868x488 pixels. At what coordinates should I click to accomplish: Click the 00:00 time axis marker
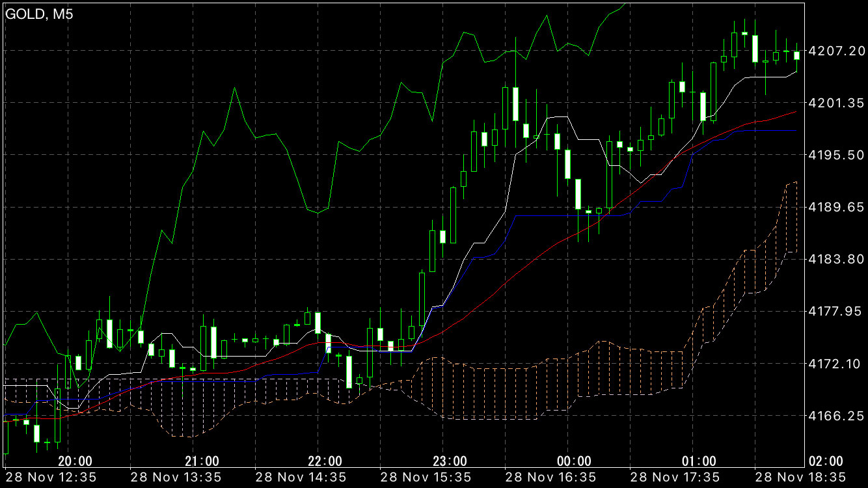pos(575,461)
